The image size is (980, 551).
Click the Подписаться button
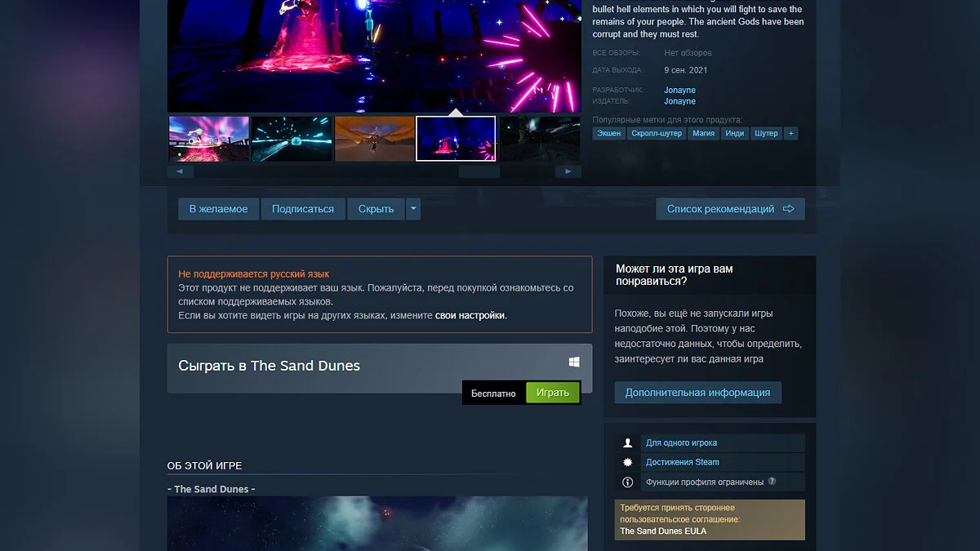[x=303, y=209]
